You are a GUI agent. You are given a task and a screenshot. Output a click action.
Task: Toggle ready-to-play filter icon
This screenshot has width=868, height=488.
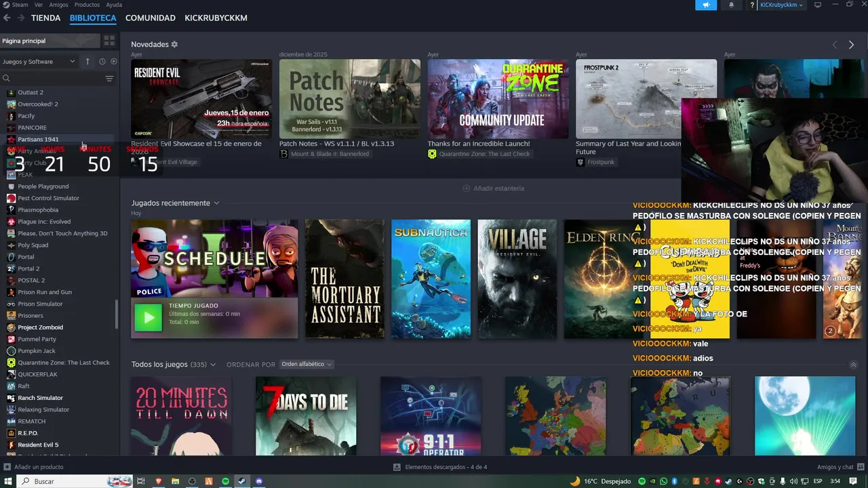pos(113,62)
